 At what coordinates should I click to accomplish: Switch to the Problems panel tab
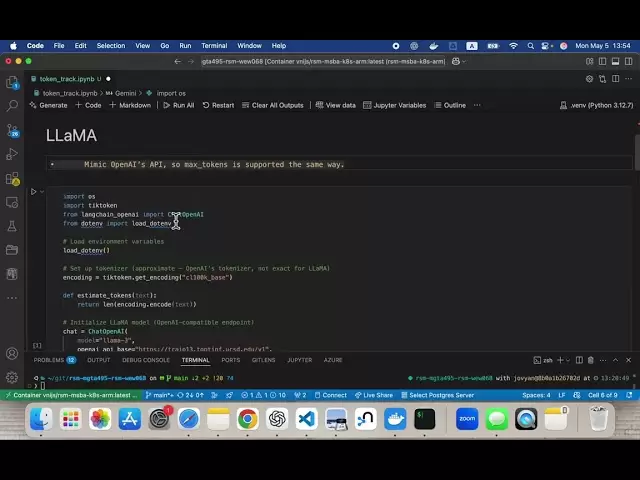tap(55, 360)
